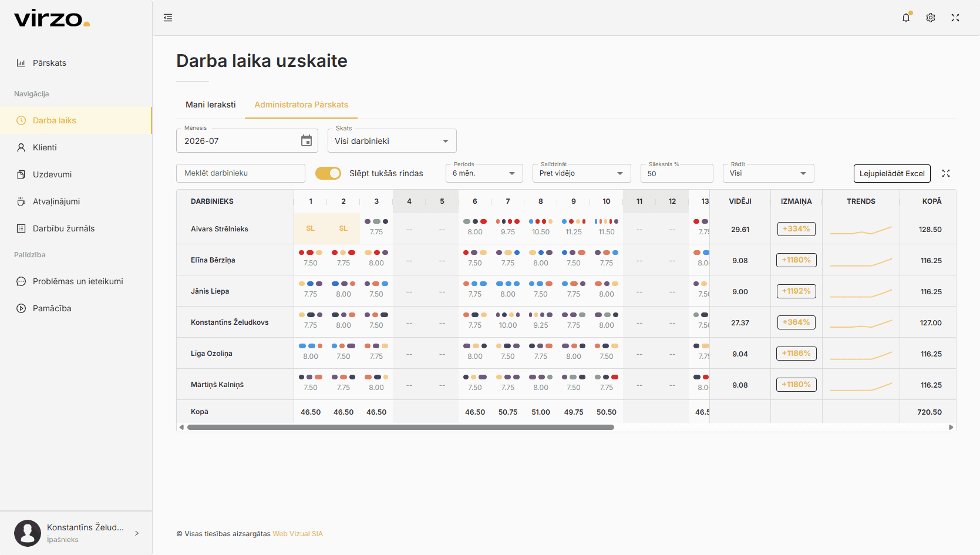Screen dimensions: 980x555
Task: Expand the Skats Visi darbinieki dropdown
Action: 392,141
